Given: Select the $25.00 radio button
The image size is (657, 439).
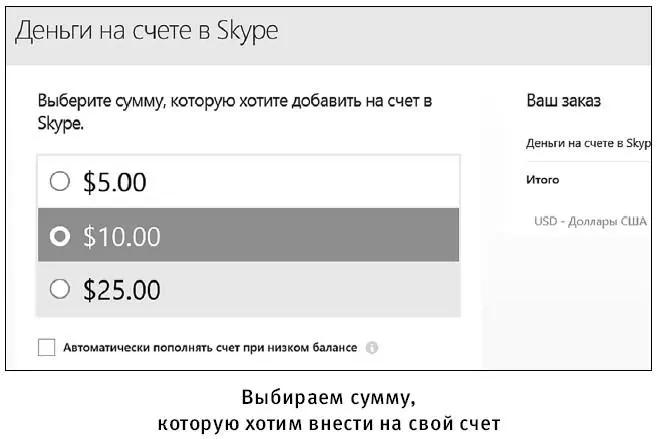Looking at the screenshot, I should 59,289.
